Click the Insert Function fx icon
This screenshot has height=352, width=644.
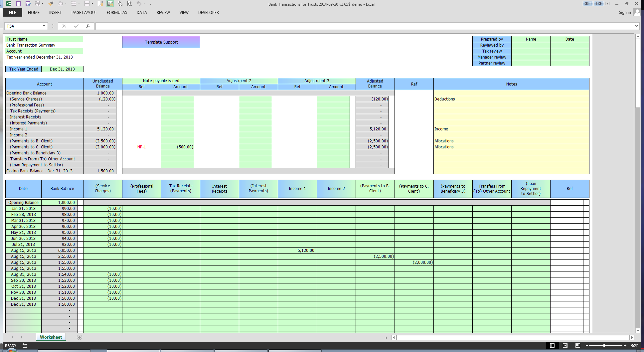tap(88, 26)
